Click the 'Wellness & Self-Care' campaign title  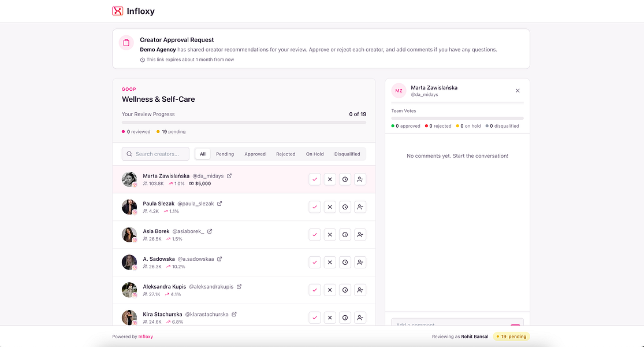pyautogui.click(x=158, y=99)
